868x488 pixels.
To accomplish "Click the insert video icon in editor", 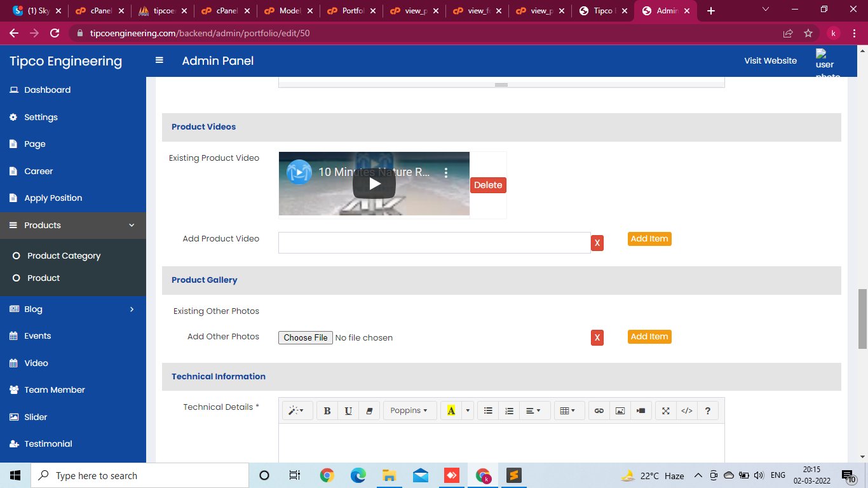I will click(641, 411).
